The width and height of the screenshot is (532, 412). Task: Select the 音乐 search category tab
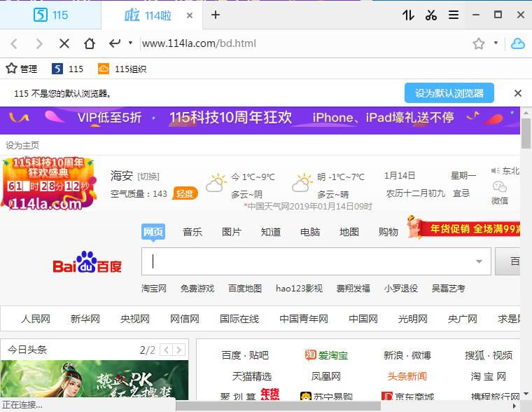tap(192, 232)
